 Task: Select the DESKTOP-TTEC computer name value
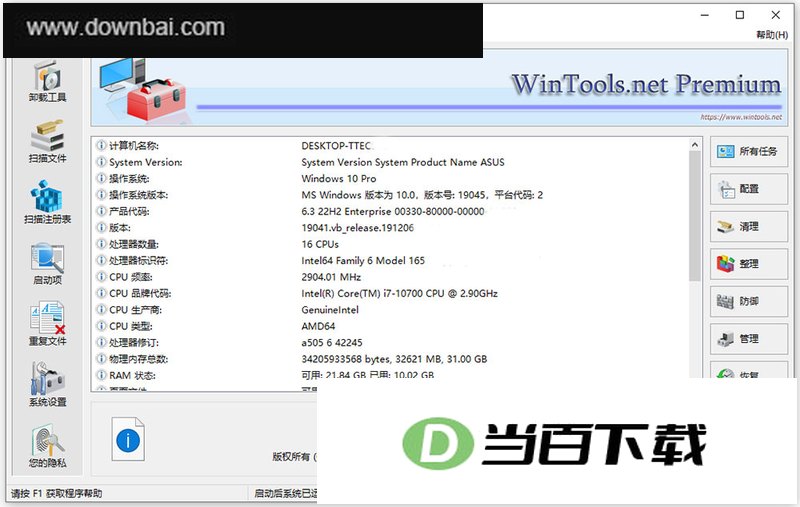pos(337,146)
